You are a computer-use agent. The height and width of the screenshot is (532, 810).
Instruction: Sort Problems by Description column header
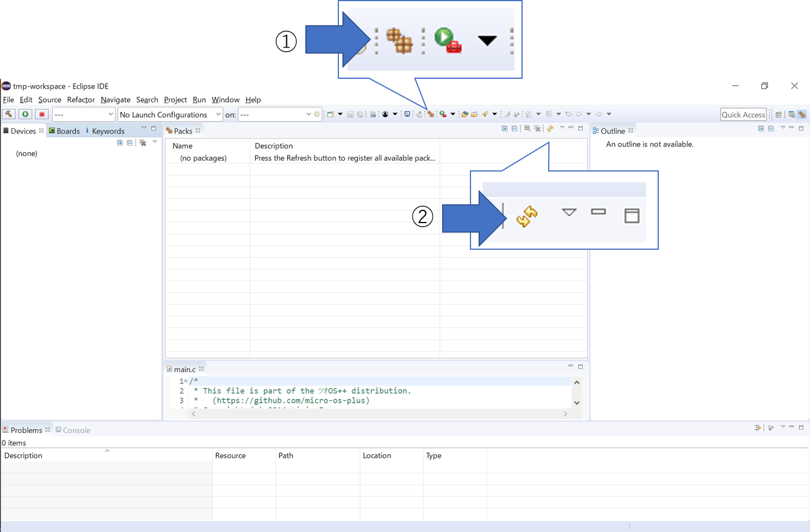click(23, 456)
